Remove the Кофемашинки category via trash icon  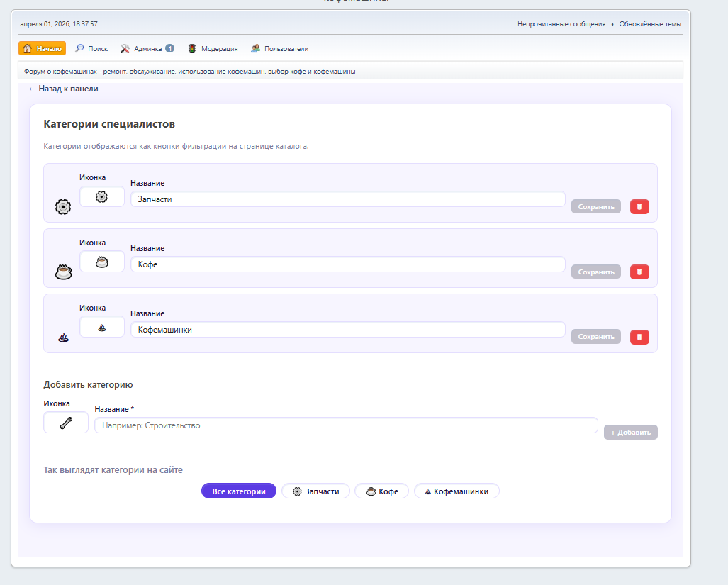point(639,337)
